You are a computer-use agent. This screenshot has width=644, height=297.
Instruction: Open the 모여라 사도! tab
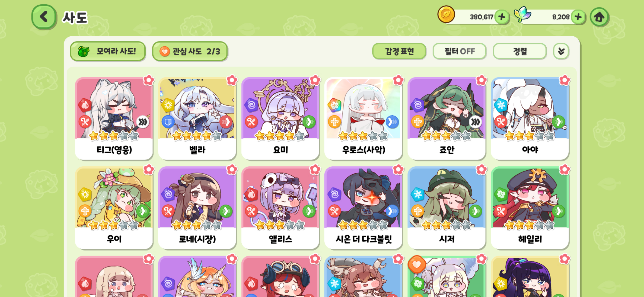(108, 51)
